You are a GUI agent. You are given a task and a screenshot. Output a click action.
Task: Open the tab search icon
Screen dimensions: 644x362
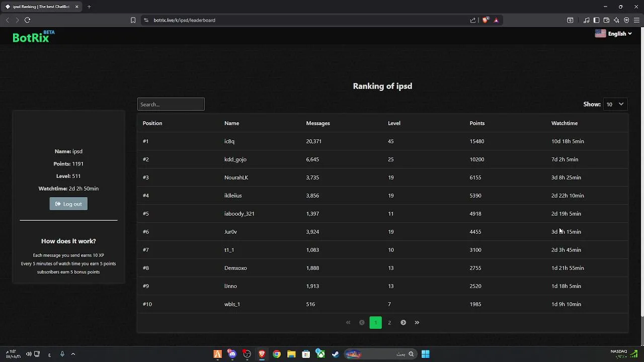point(570,20)
